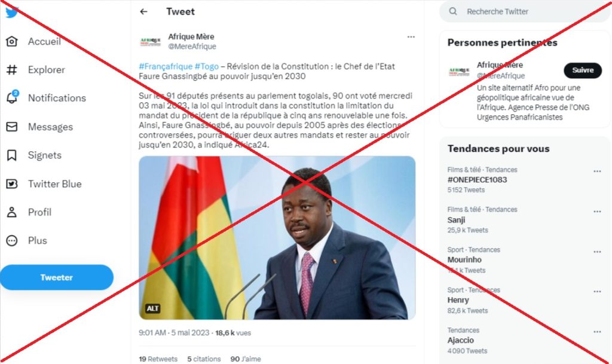Open Signets bookmark icon
Viewport: 612px width, 364px height.
(x=12, y=155)
